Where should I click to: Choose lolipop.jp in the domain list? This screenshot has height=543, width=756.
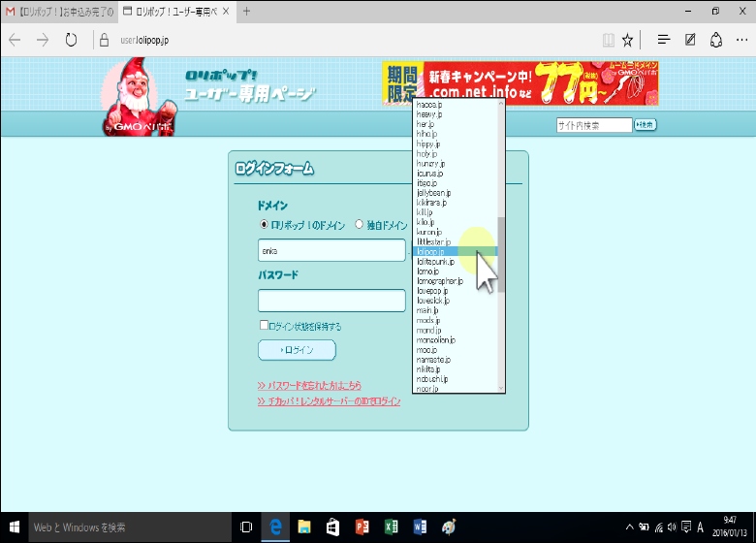coord(456,252)
